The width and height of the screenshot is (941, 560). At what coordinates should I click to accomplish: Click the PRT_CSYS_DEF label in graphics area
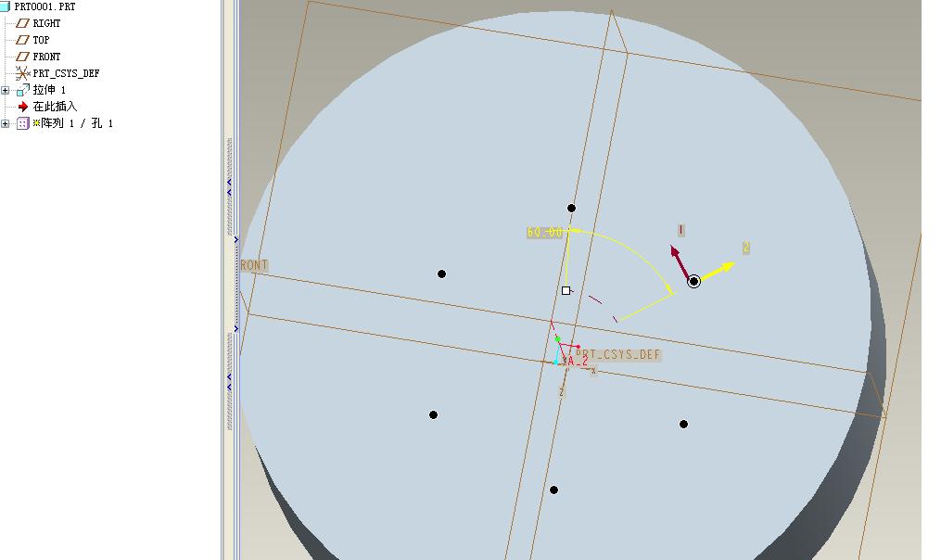pos(618,355)
